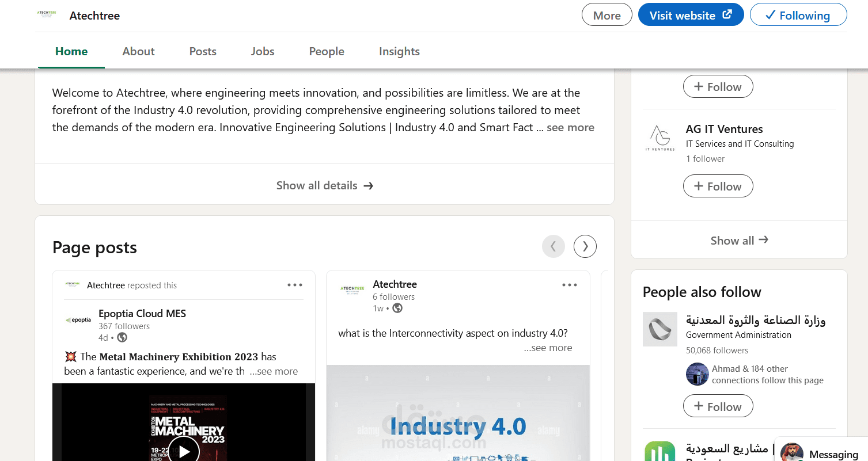Expand Metal Machinery Exhibition post text
This screenshot has width=868, height=461.
(274, 372)
